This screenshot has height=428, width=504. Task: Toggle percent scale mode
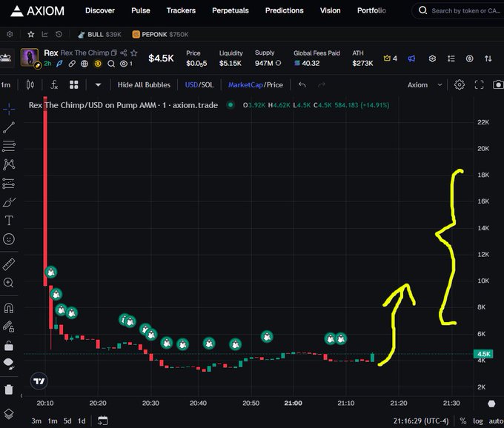462,421
